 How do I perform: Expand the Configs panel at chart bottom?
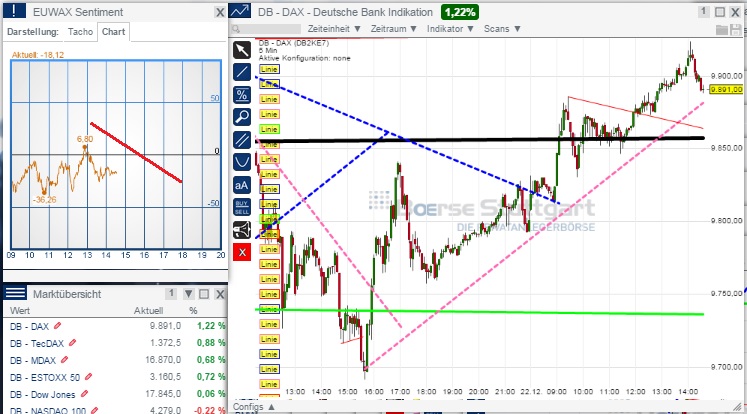pyautogui.click(x=248, y=407)
